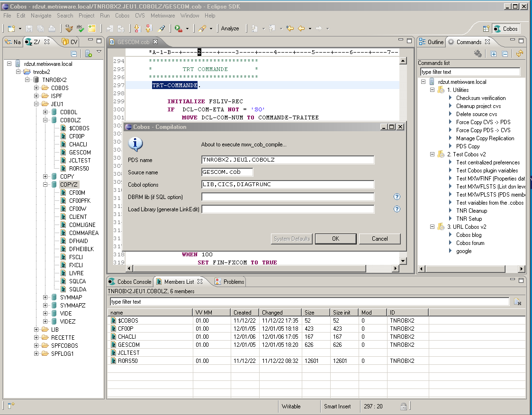Click the help icon beside DBRM lib field
Viewport: 532px width, 415px height.
(x=397, y=197)
